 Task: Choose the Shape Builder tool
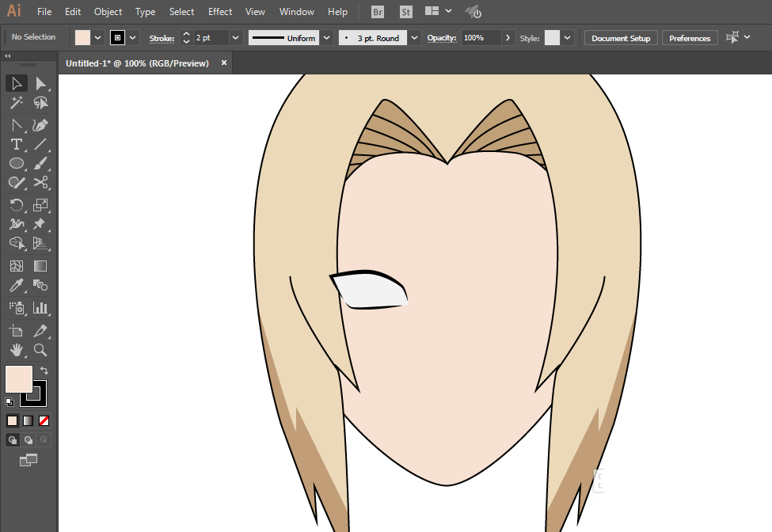point(17,244)
